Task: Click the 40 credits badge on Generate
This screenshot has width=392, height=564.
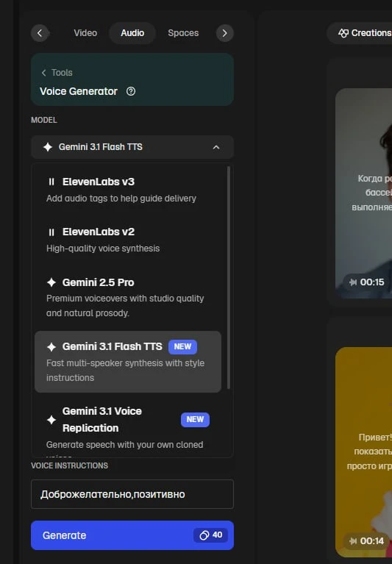Action: 211,535
